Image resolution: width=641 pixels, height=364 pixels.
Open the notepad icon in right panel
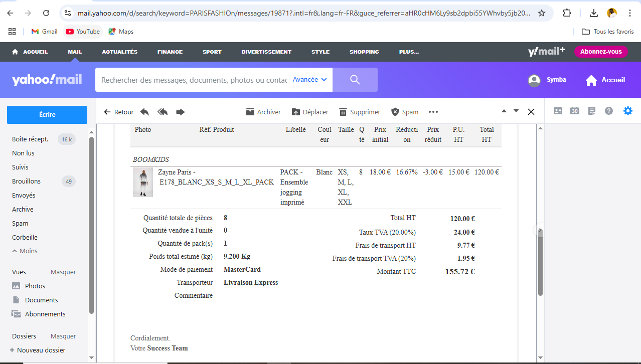(x=592, y=111)
